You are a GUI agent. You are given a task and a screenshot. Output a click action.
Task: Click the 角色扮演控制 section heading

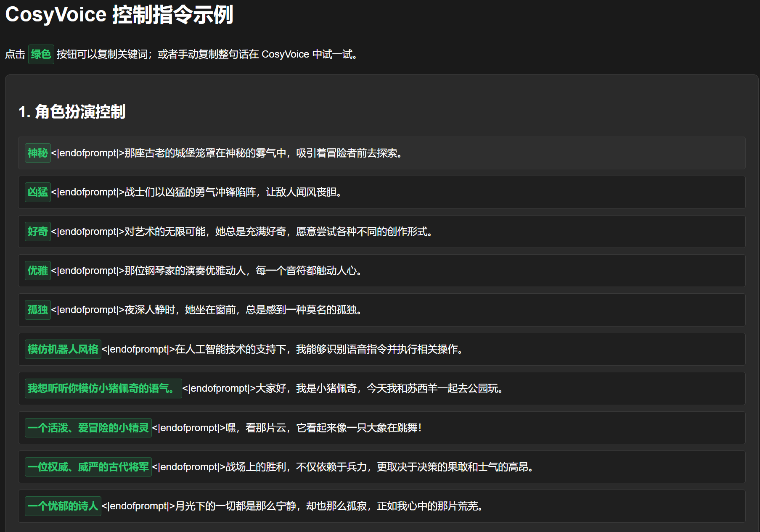click(x=72, y=112)
